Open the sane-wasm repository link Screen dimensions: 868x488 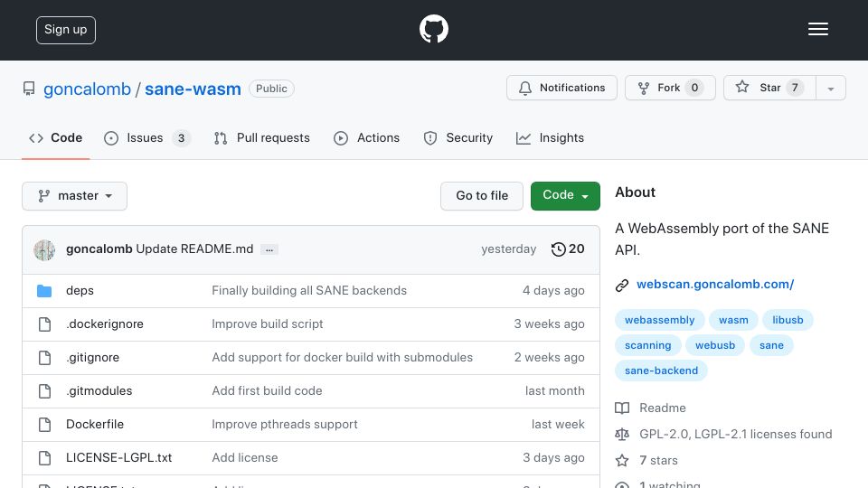(193, 89)
